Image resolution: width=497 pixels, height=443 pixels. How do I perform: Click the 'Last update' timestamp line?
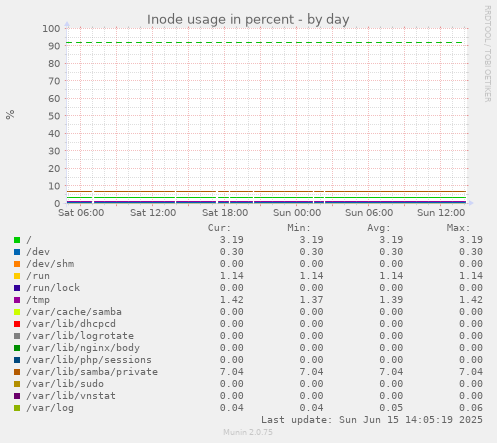point(372,420)
